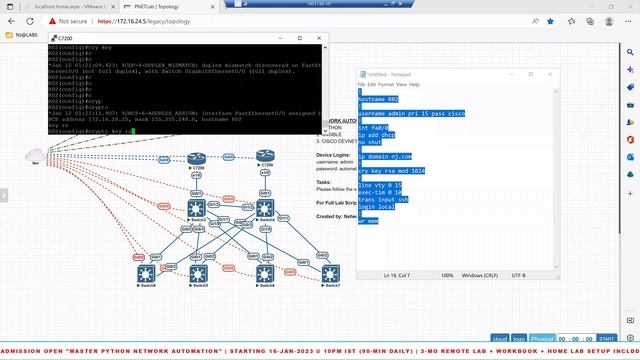This screenshot has width=640, height=360.
Task: Click the browser back arrow
Action: tap(11, 21)
